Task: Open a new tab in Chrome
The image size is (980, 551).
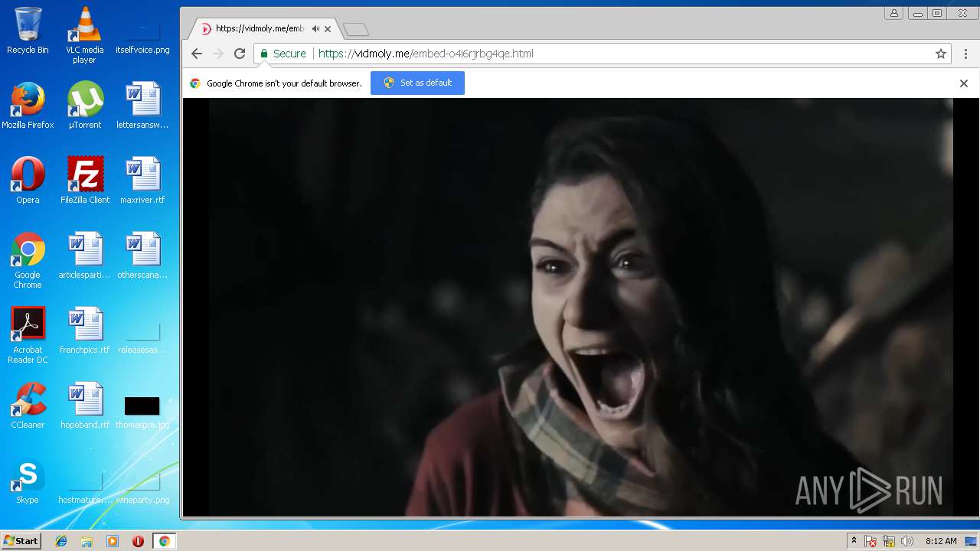Action: click(356, 30)
